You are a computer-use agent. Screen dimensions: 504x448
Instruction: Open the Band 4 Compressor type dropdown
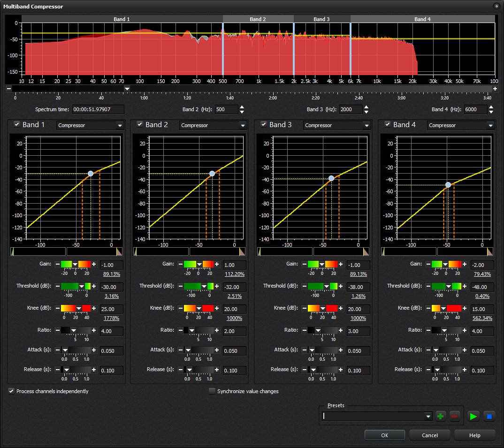(460, 125)
